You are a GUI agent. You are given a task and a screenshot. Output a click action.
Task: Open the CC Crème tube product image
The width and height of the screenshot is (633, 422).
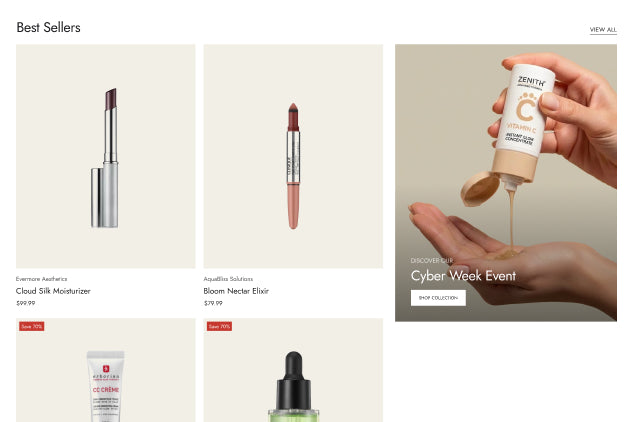coord(106,370)
